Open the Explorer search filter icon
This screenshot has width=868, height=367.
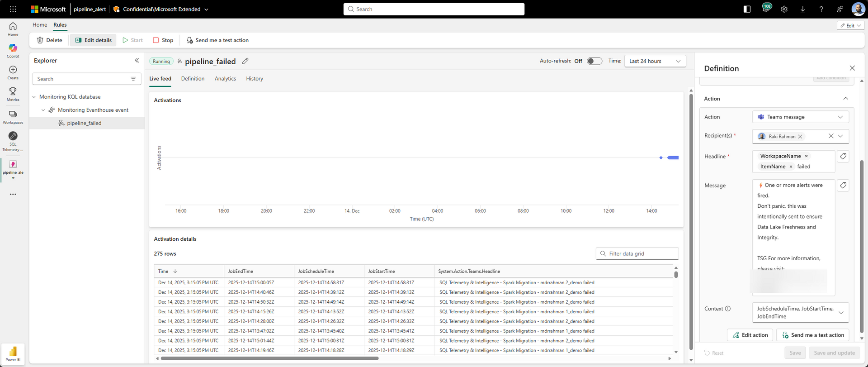133,79
